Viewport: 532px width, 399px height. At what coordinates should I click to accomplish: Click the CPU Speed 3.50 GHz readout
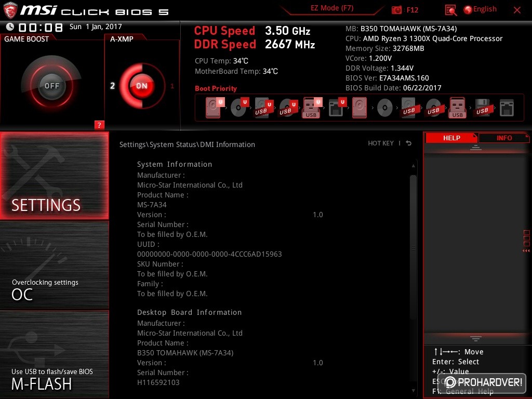tap(252, 31)
